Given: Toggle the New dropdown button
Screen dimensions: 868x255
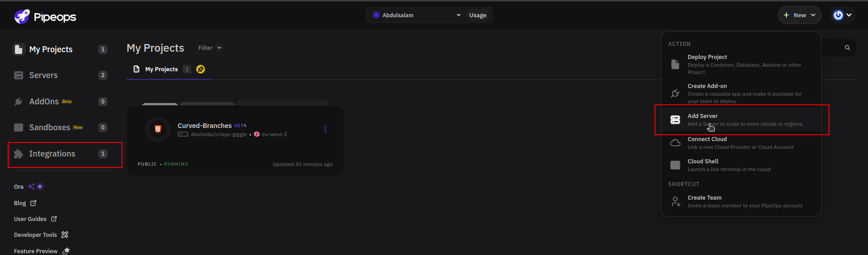Looking at the screenshot, I should point(800,15).
